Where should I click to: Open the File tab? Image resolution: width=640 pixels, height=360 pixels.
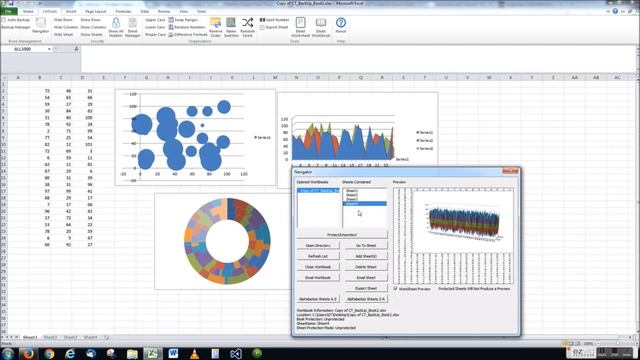(x=8, y=11)
